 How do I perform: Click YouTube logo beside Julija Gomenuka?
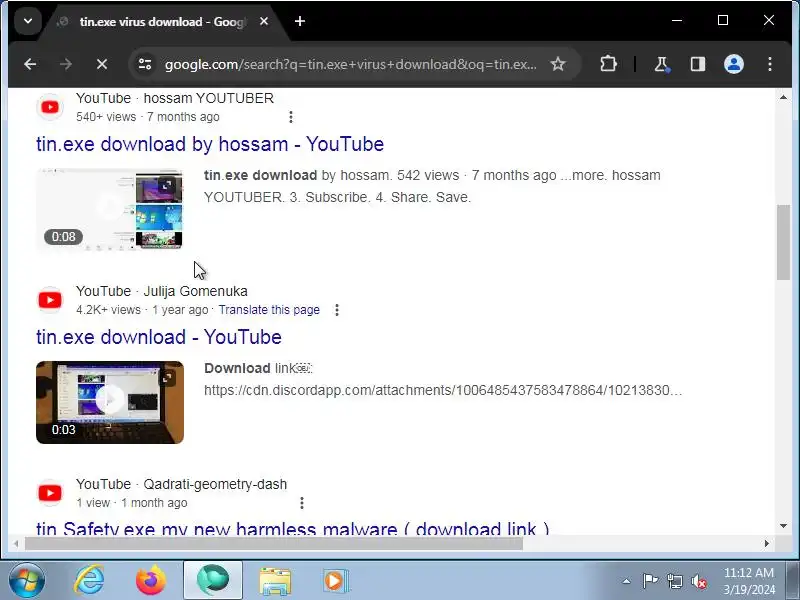pyautogui.click(x=50, y=300)
